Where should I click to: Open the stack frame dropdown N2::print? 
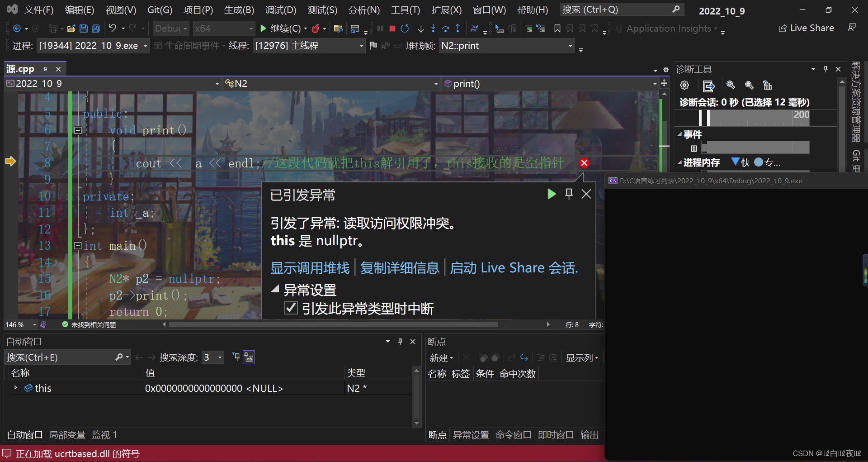coord(506,46)
